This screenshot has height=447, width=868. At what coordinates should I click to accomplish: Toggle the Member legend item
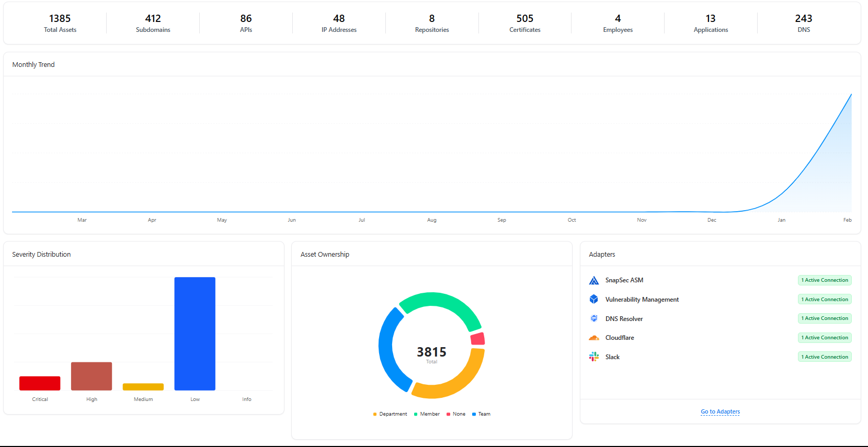427,414
